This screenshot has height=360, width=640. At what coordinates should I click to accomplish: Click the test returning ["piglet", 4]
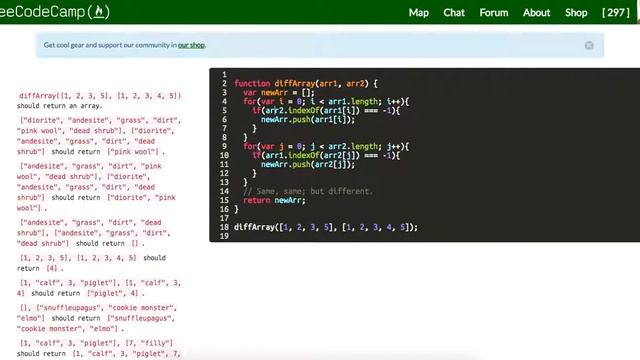click(x=99, y=288)
